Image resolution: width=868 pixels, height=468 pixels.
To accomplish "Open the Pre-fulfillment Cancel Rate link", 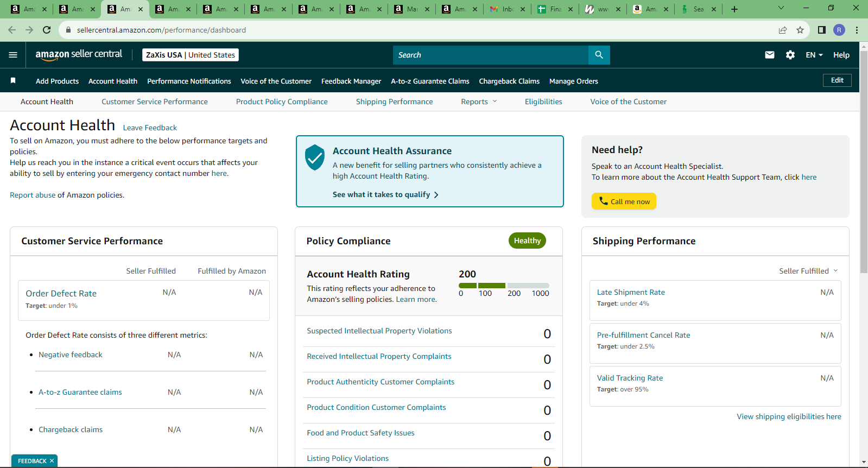I will tap(643, 335).
